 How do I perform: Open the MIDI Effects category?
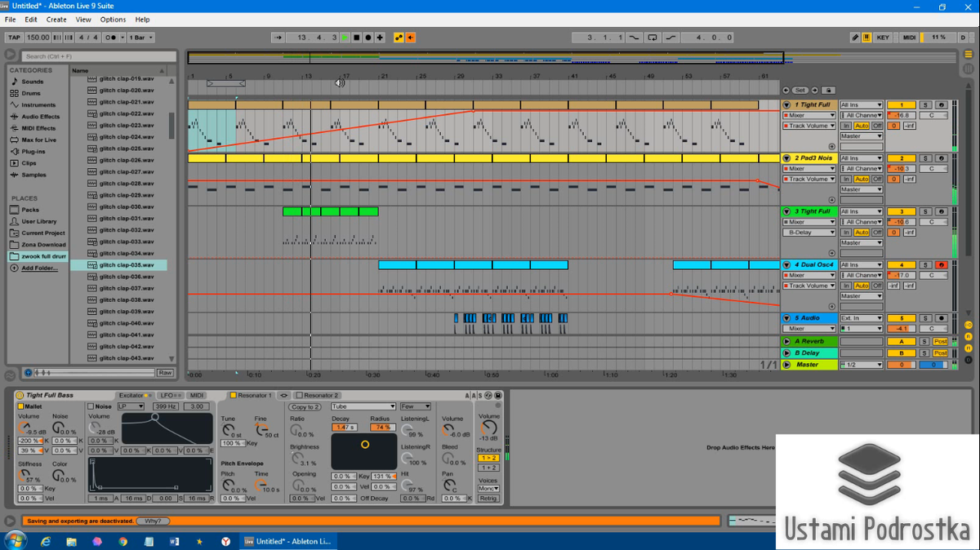click(x=38, y=128)
